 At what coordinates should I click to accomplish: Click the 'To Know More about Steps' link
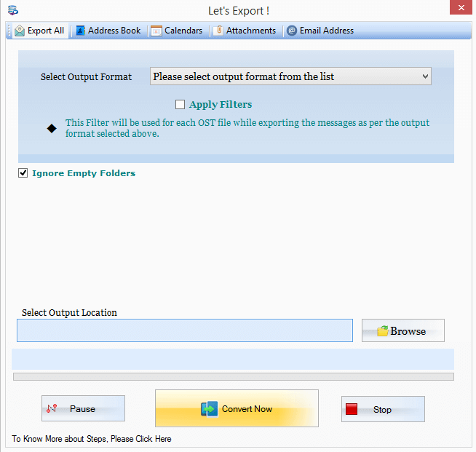point(92,439)
